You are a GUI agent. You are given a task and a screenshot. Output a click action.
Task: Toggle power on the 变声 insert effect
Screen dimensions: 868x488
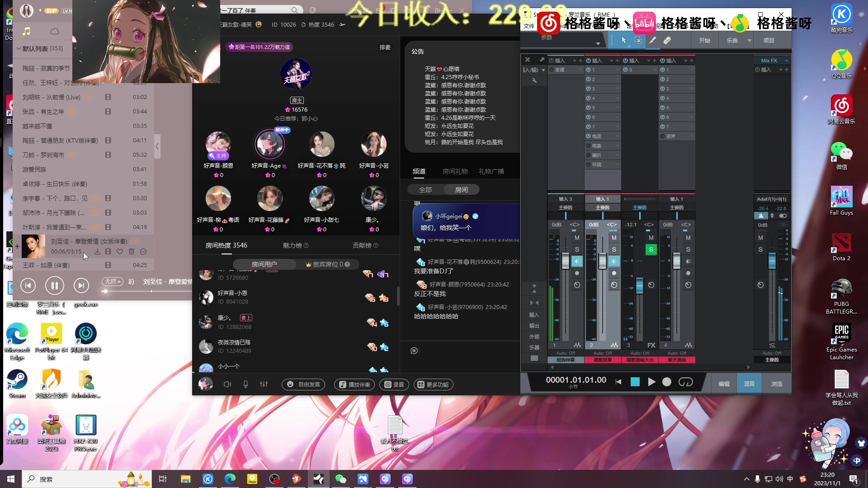coord(662,136)
